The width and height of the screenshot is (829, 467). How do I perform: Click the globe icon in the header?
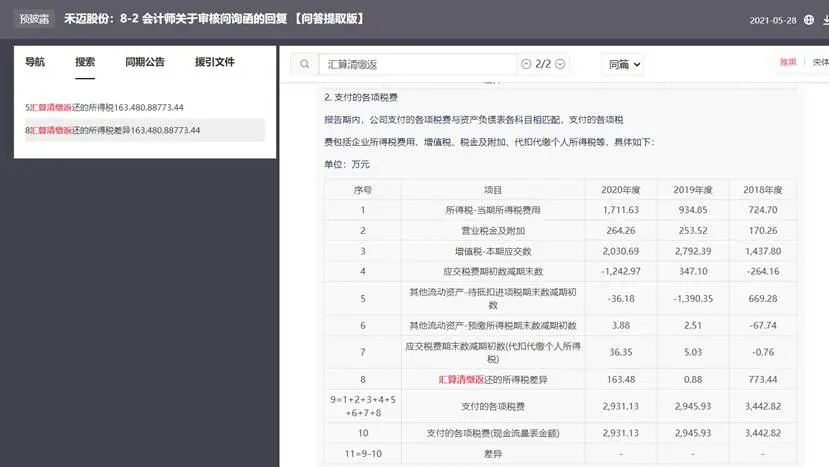pos(809,20)
